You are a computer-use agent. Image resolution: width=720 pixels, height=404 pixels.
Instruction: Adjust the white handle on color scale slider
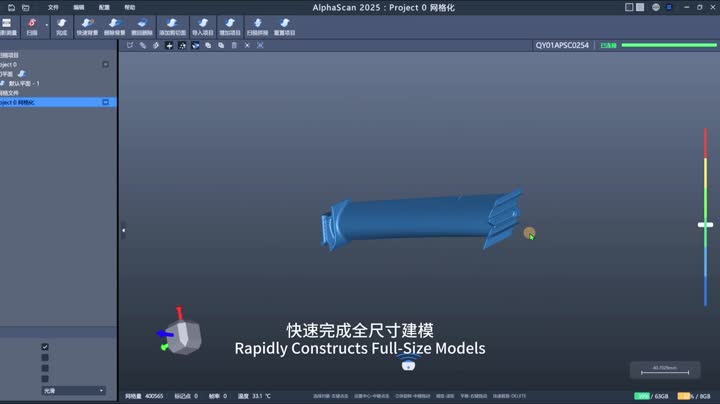(x=705, y=224)
